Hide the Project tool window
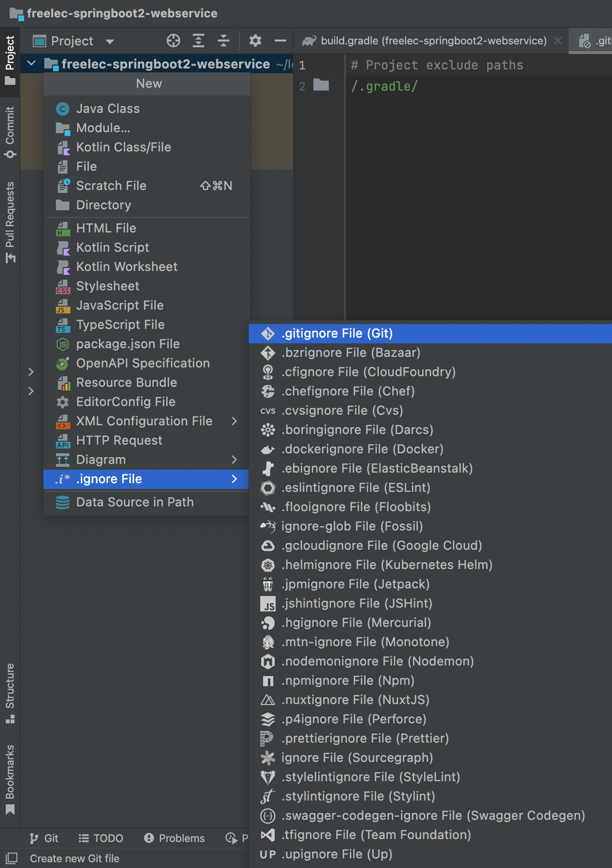 click(x=280, y=41)
